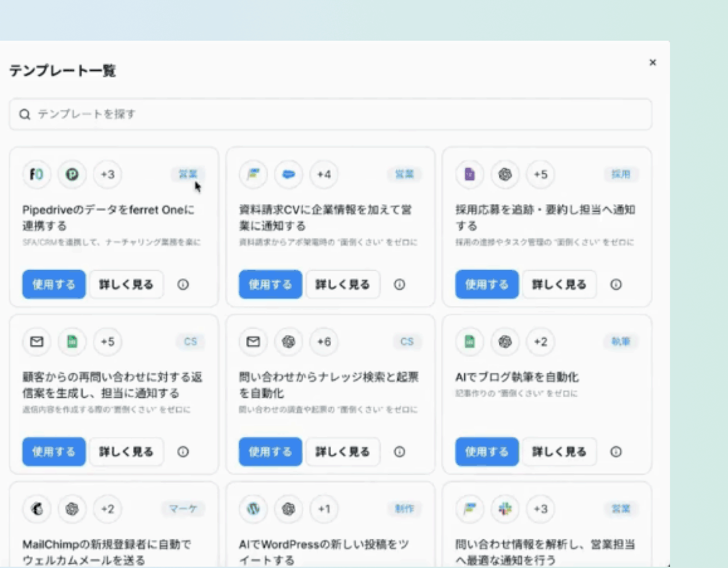The image size is (728, 568).
Task: Expand the +4 apps badge on 資料請求CV card
Action: coord(324,175)
